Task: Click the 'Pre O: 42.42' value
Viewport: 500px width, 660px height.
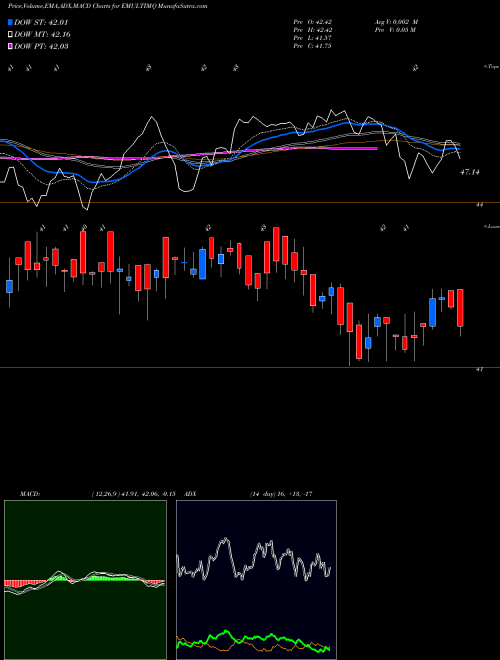Action: 312,21
